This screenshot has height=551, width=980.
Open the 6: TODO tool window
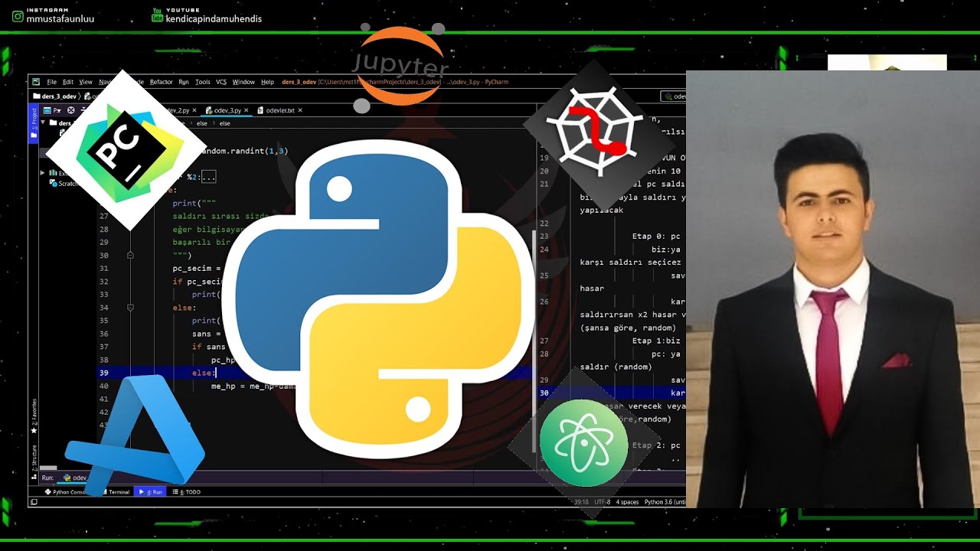[186, 492]
